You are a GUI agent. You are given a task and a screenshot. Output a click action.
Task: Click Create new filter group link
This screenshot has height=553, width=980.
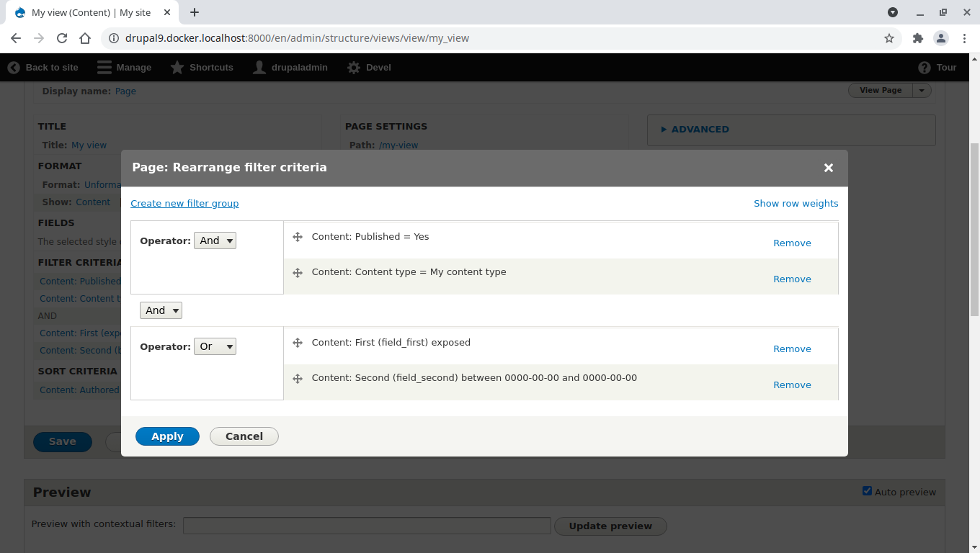(x=184, y=204)
